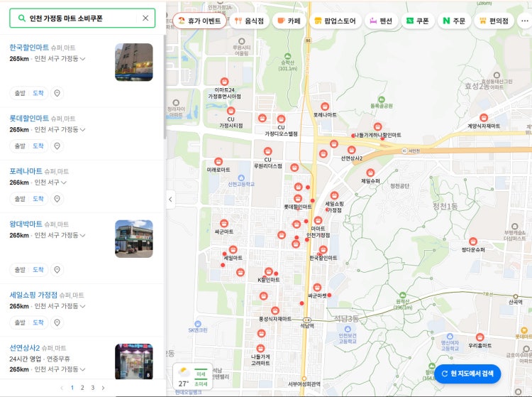Select 이마트24 가정휴먼시아점 map marker

pos(224,82)
